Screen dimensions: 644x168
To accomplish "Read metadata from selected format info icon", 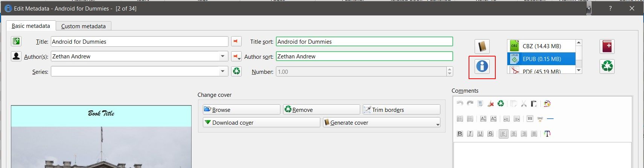I will coord(482,66).
